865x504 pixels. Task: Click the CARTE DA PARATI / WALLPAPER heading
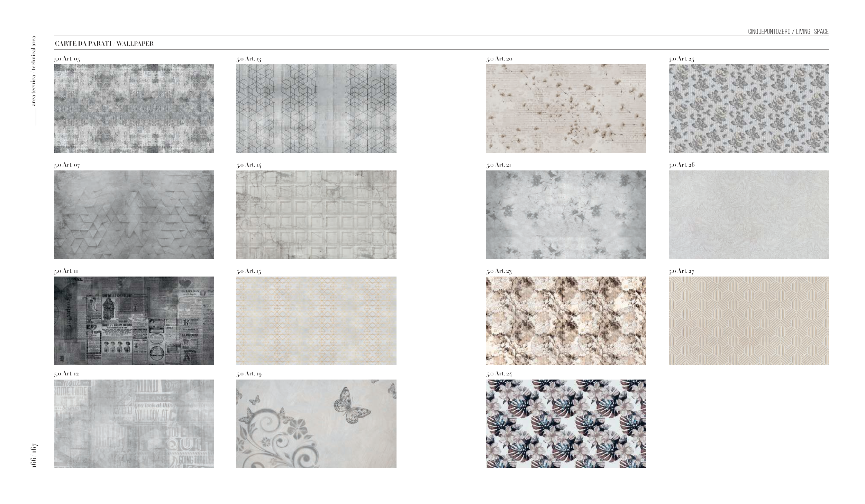[x=104, y=44]
